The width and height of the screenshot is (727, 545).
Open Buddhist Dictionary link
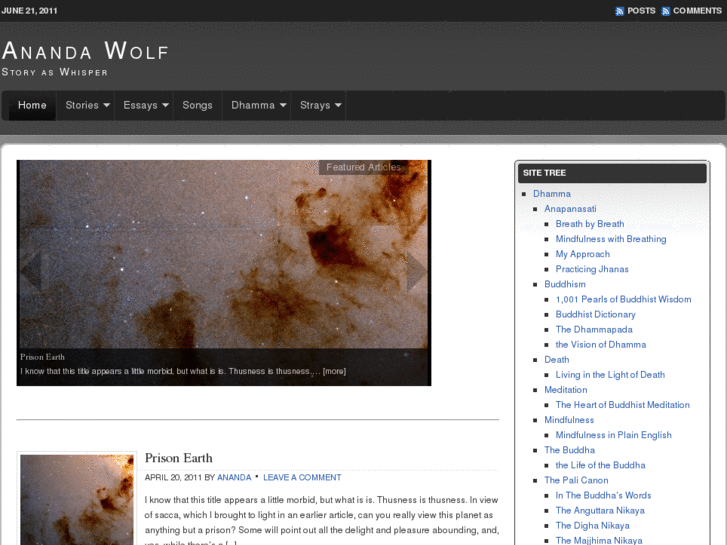595,314
